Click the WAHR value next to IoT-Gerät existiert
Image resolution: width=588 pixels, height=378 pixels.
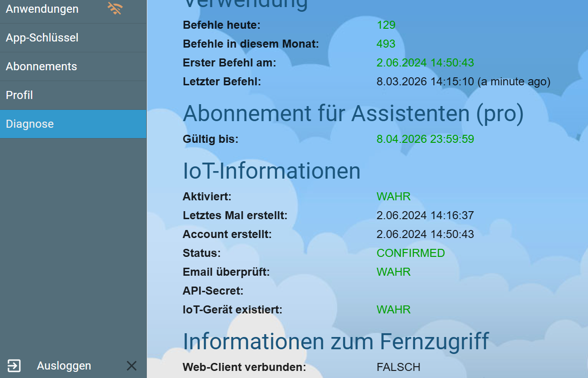[394, 310]
